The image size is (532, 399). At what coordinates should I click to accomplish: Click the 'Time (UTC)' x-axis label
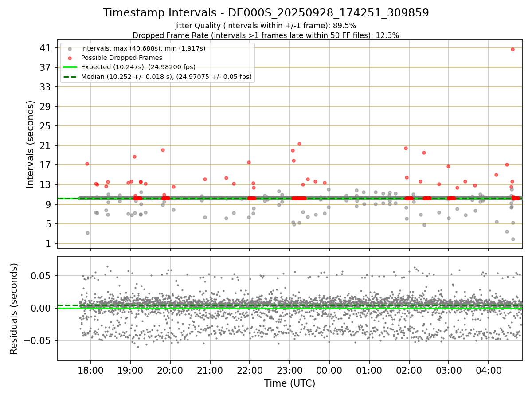click(x=289, y=383)
